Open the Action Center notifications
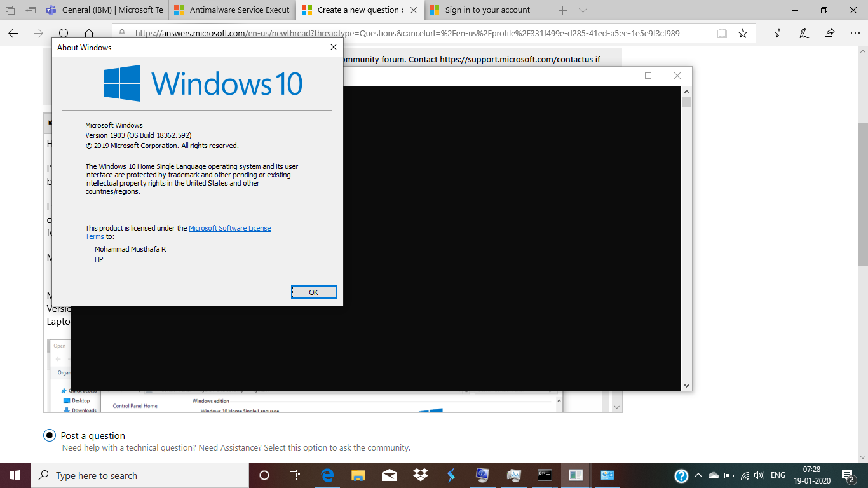 (848, 475)
